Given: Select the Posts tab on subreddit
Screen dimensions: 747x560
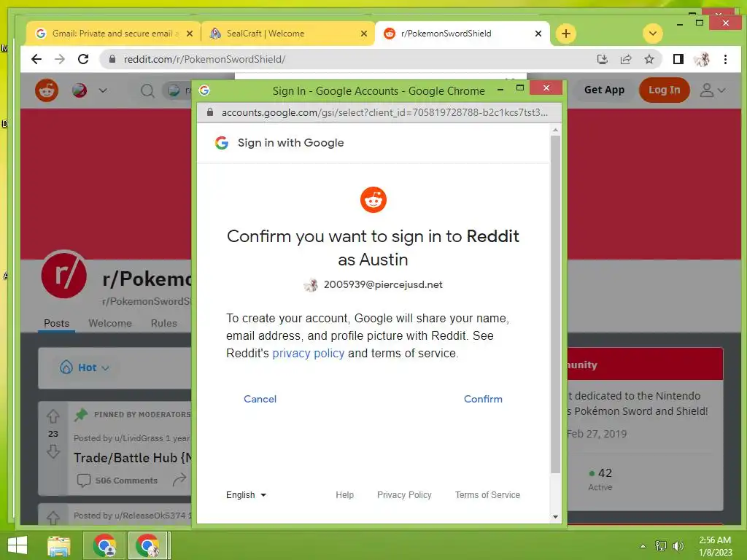Looking at the screenshot, I should point(56,323).
